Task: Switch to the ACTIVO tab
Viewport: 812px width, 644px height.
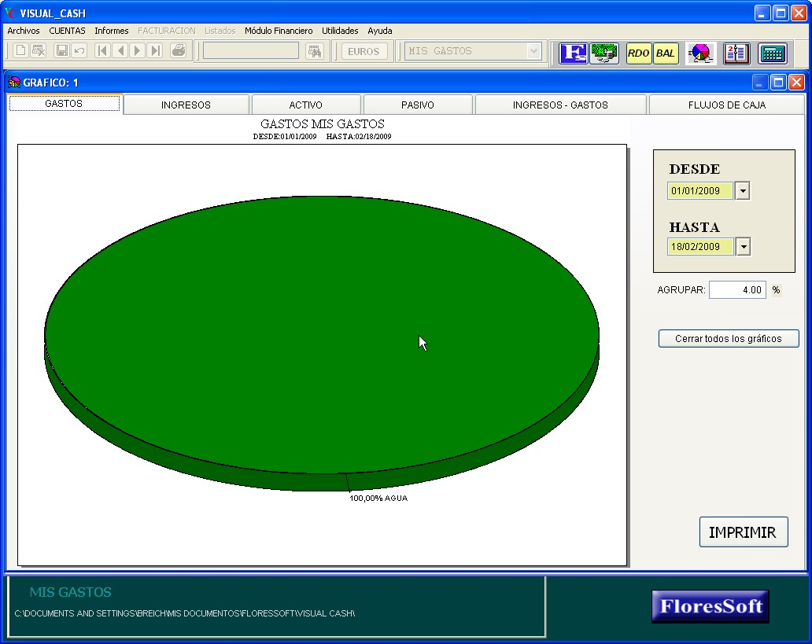Action: click(x=305, y=105)
